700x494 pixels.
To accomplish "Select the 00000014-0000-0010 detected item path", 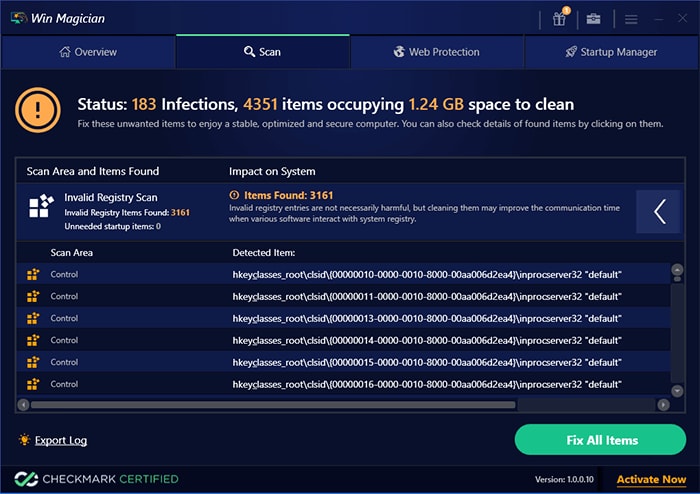I will tap(427, 340).
